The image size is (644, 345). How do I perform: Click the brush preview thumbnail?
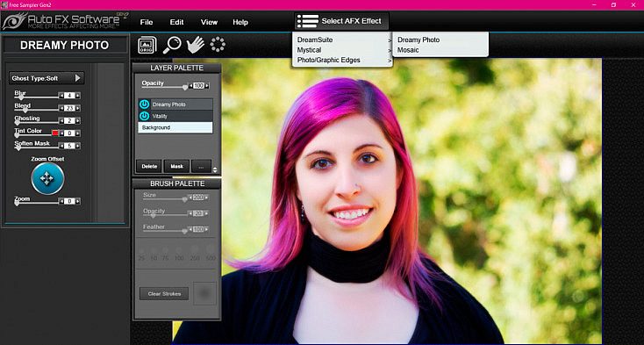pos(205,293)
